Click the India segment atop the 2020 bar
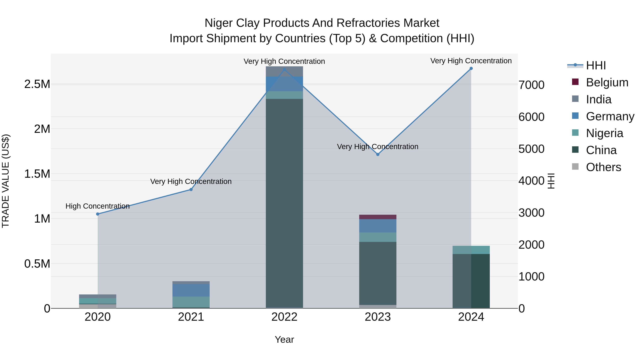Screen dimensions: 644x362 [98, 296]
